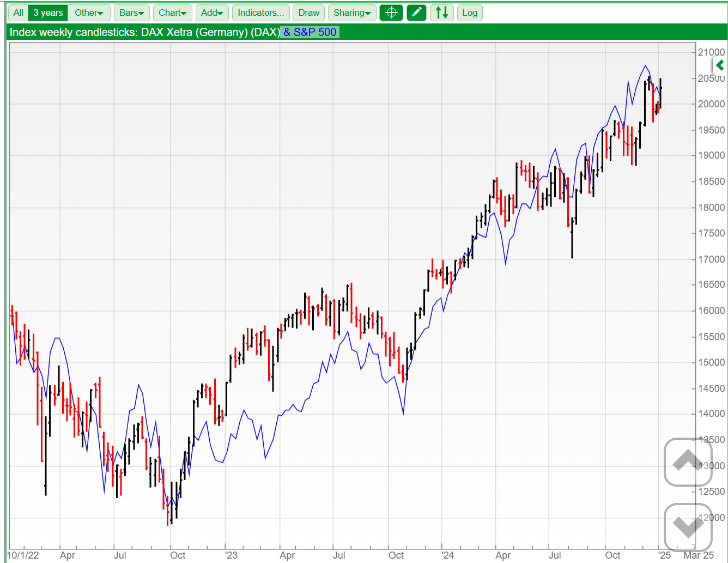Viewport: 728px width, 563px height.
Task: Click the crosshair cursor tool icon
Action: [391, 13]
